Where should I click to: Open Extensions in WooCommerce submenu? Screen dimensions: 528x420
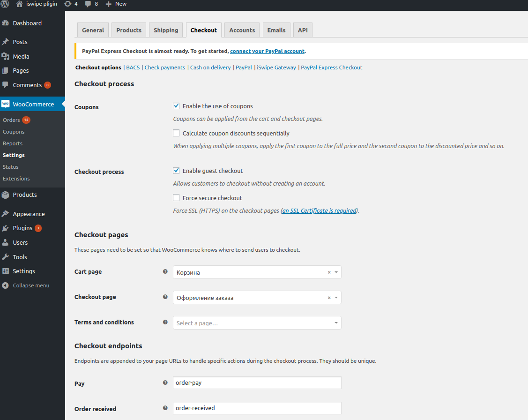[x=16, y=179]
